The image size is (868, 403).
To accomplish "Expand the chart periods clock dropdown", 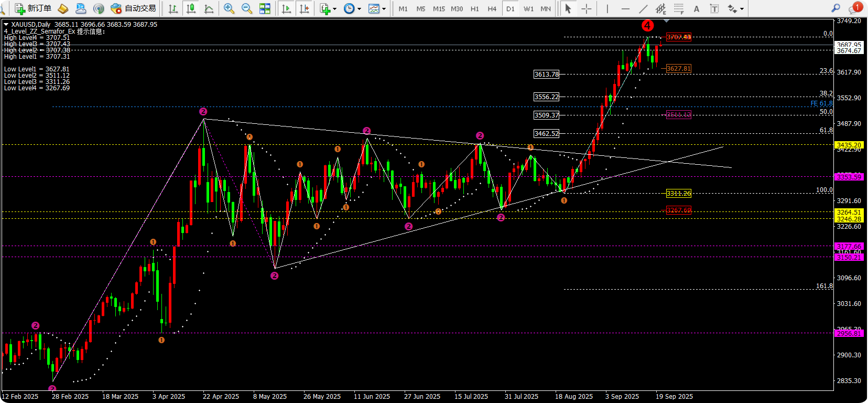I will coord(359,8).
